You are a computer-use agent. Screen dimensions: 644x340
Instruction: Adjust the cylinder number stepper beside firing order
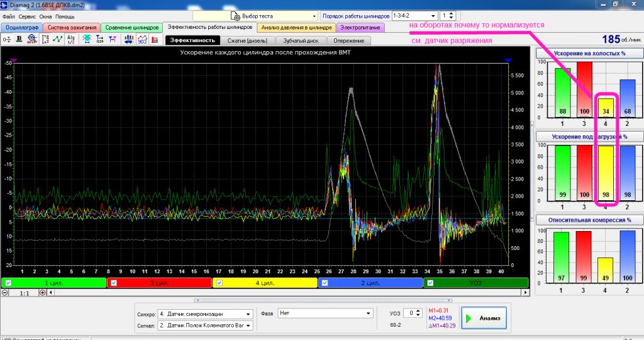click(452, 16)
